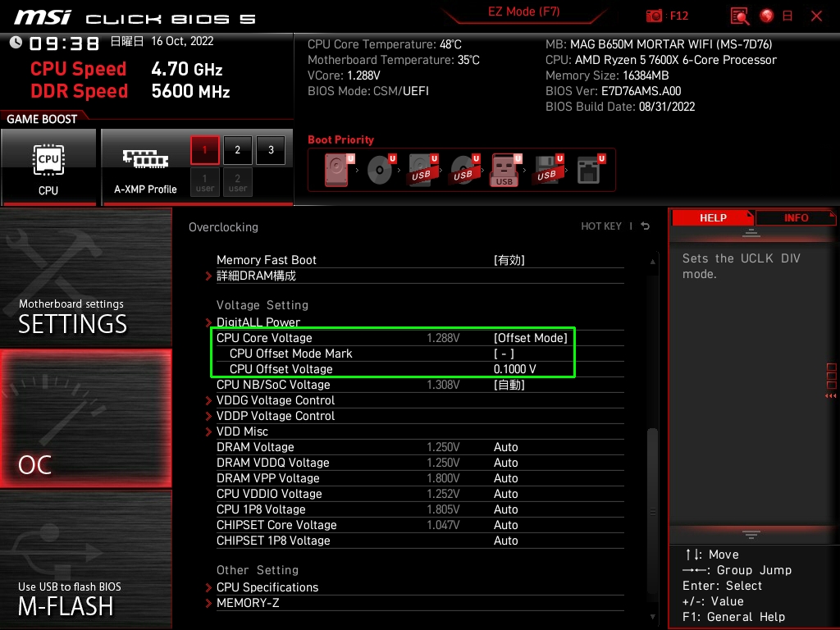The height and width of the screenshot is (630, 840).
Task: Edit CPU 1P8 Voltage Auto value
Action: (505, 509)
